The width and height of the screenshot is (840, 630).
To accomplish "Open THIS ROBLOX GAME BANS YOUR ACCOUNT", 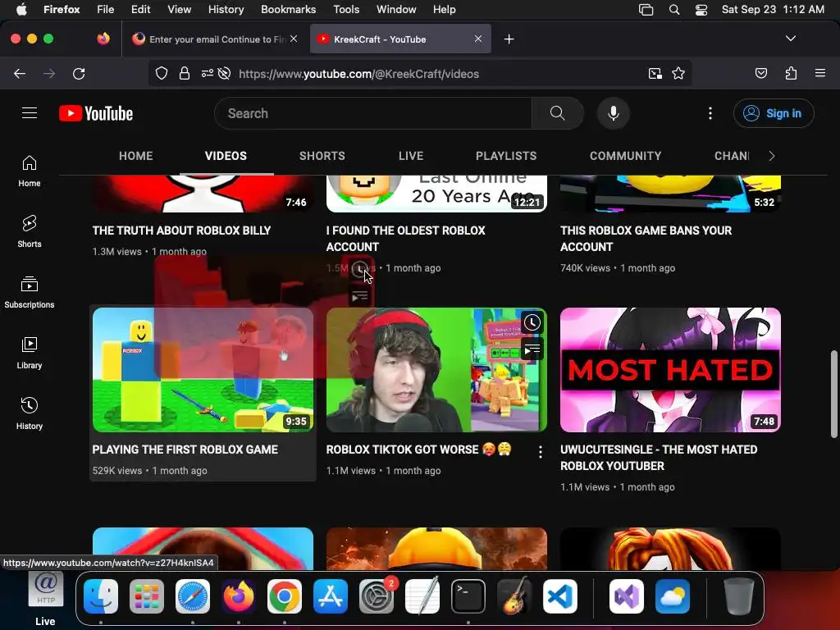I will pos(646,239).
